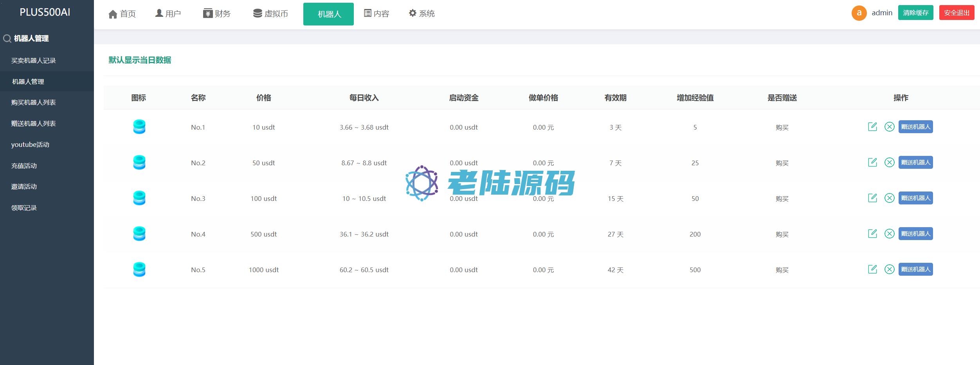Open 领取记录 in the sidebar menu
980x365 pixels.
tap(24, 208)
